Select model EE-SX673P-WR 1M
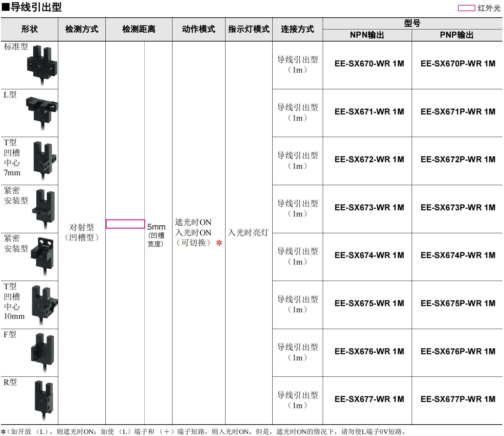The height and width of the screenshot is (436, 504). pyautogui.click(x=458, y=207)
